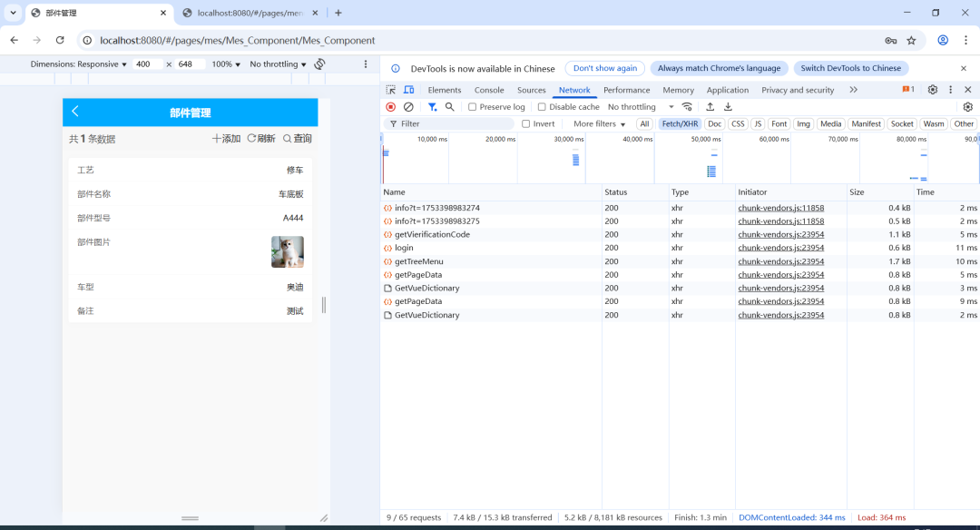Open the No throttling dropdown in Network panel

pos(637,107)
